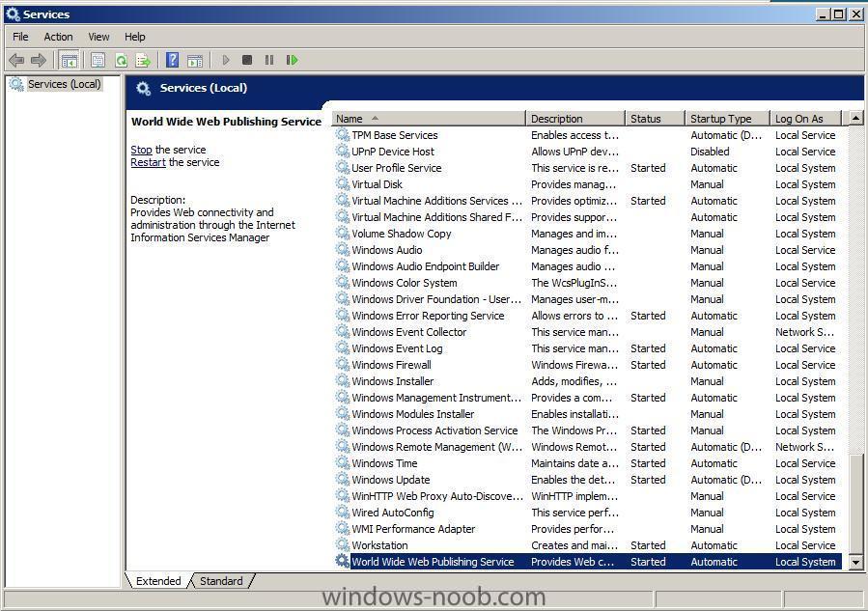Click the Back arrow toolbar icon
Image resolution: width=868 pixels, height=611 pixels.
tap(16, 60)
